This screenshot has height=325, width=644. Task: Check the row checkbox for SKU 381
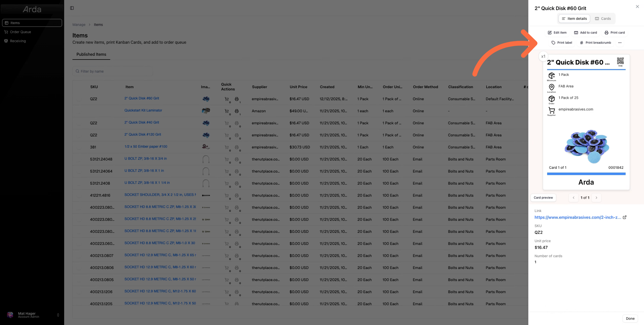pos(79,147)
